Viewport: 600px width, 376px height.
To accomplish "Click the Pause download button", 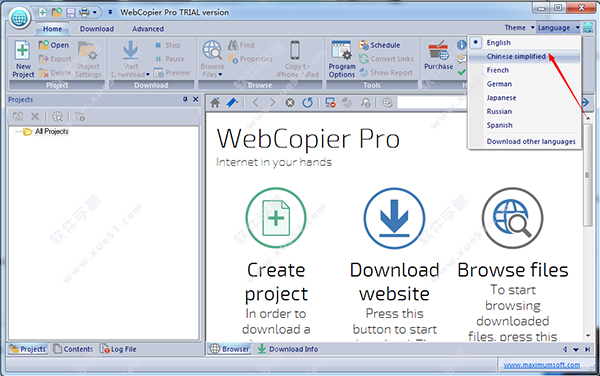I will pos(170,59).
